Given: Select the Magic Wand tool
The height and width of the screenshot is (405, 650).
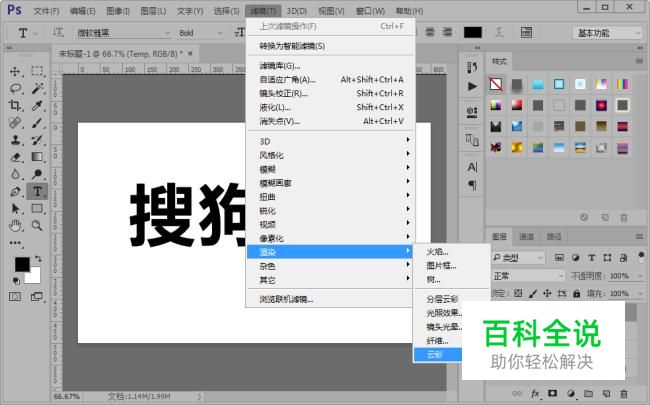Looking at the screenshot, I should click(x=37, y=88).
